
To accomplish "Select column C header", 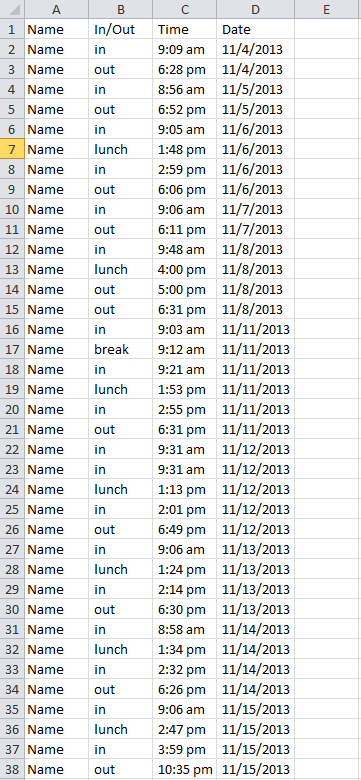I will point(185,9).
